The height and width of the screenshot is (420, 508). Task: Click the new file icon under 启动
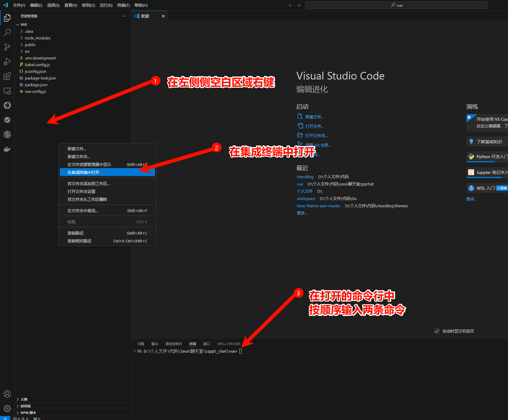tap(300, 117)
